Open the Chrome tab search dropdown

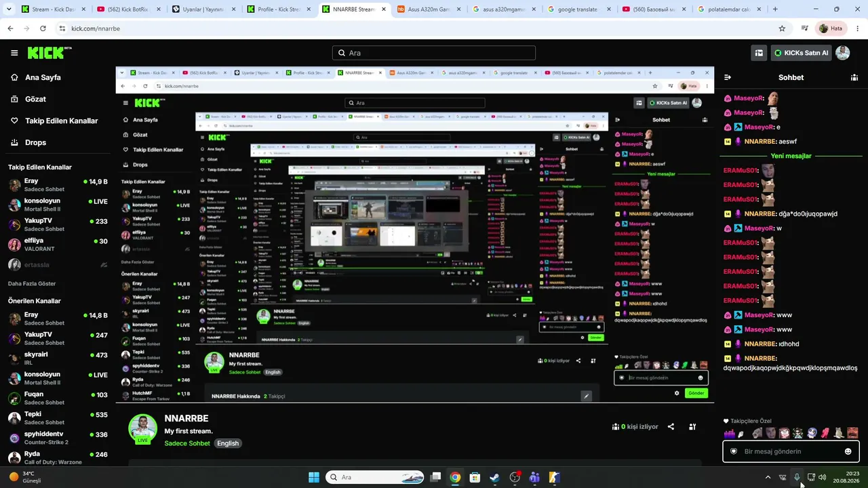coord(9,9)
